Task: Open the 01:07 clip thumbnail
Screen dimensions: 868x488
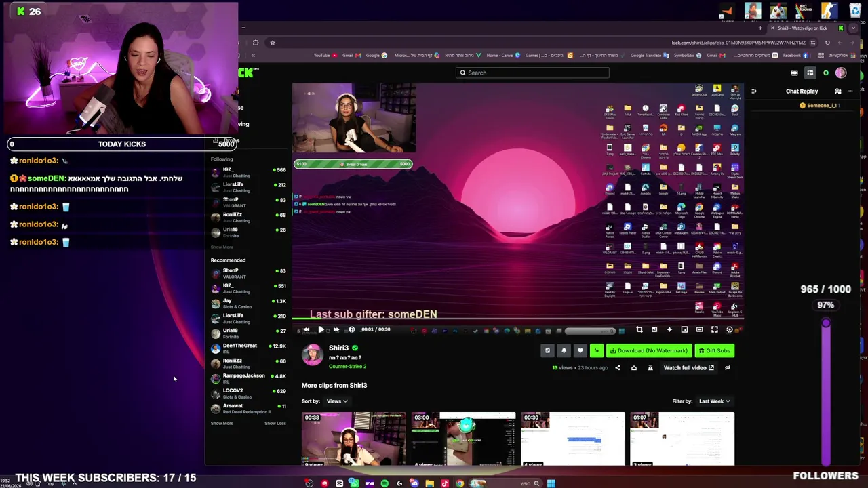Action: click(x=682, y=439)
